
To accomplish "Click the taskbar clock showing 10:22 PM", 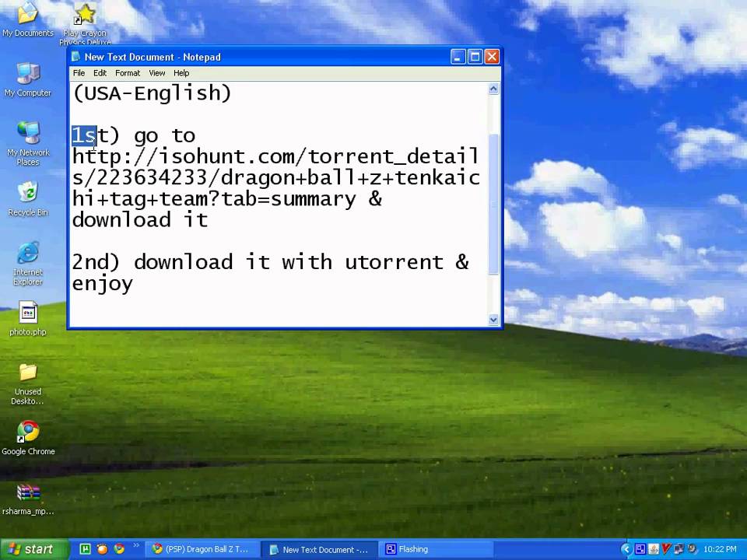I will pos(719,549).
